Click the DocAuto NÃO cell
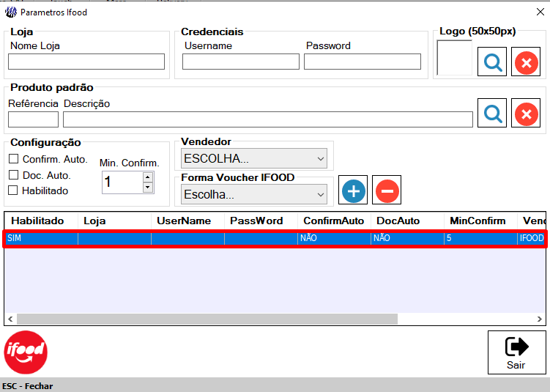The width and height of the screenshot is (550, 392). point(408,238)
